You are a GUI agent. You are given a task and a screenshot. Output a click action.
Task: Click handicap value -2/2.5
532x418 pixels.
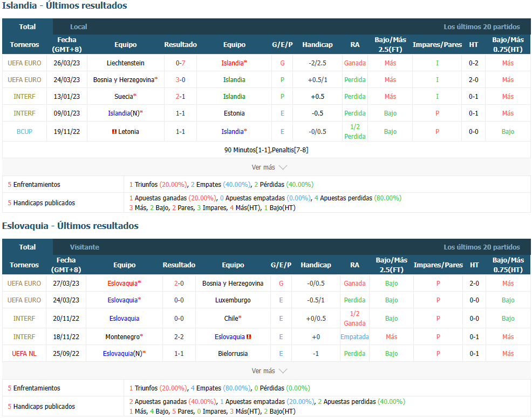tap(318, 63)
